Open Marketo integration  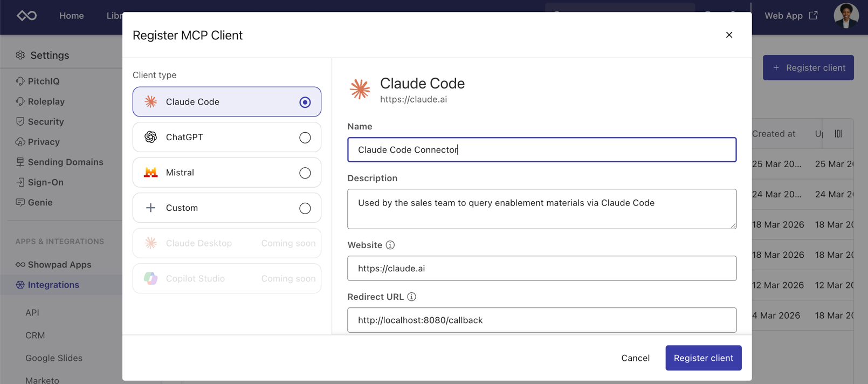42,380
